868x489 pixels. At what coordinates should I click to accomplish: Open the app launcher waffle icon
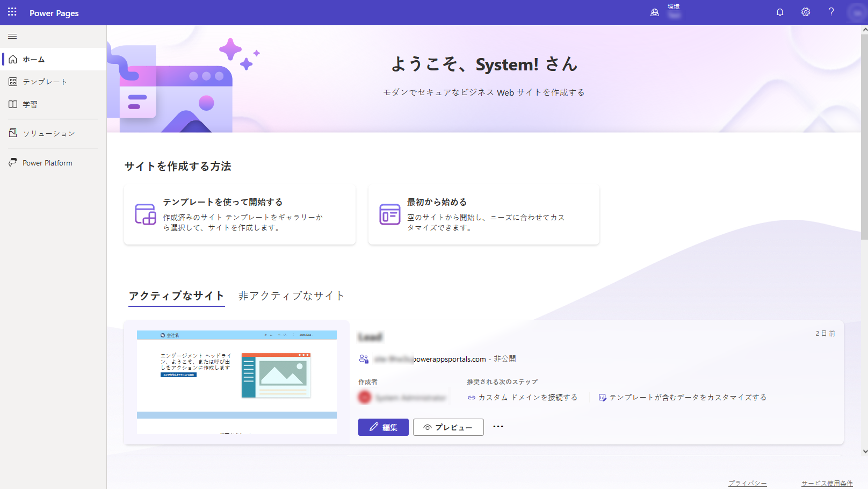[12, 12]
